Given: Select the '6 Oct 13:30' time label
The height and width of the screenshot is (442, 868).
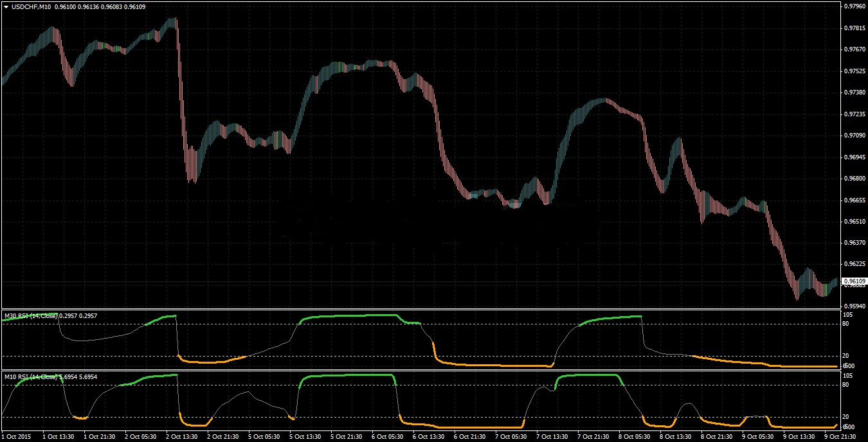Looking at the screenshot, I should [x=429, y=436].
